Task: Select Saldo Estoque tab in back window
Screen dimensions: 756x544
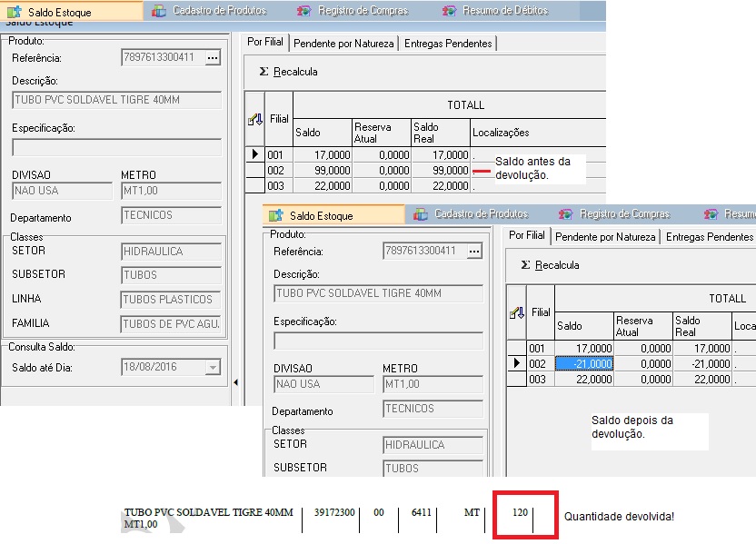Action: coord(72,12)
